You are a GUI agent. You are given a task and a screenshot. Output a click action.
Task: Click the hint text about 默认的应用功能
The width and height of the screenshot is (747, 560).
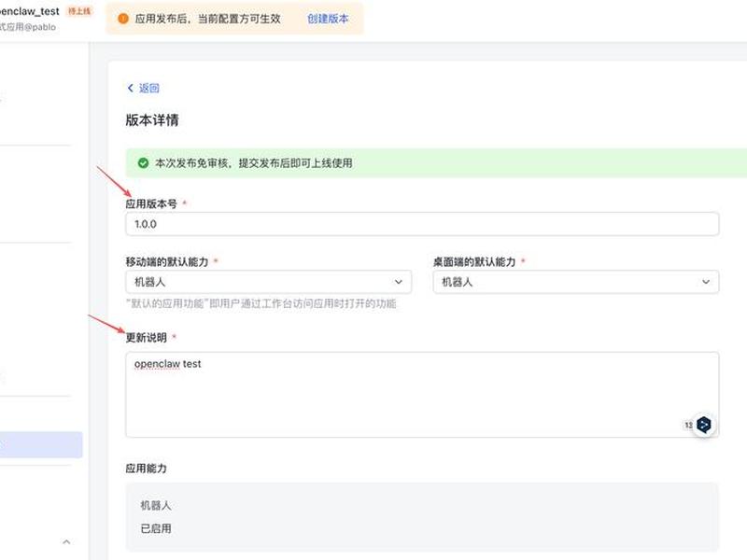click(261, 304)
